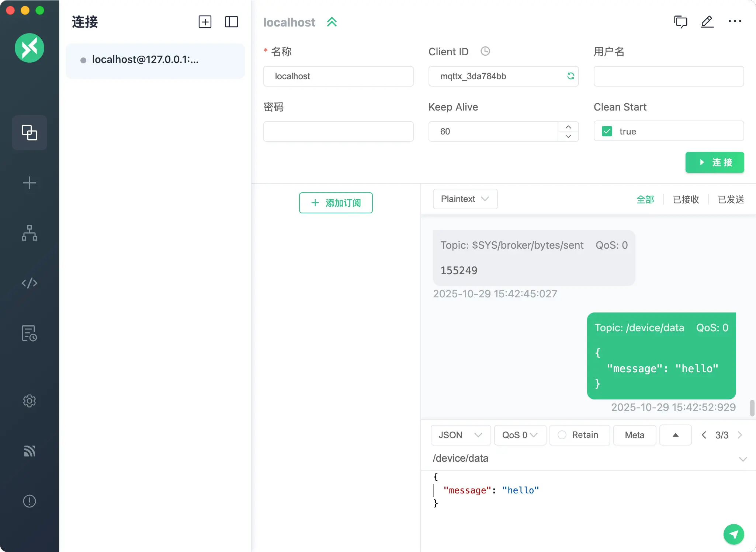
Task: Enable the Retain option for publishing
Action: (561, 435)
